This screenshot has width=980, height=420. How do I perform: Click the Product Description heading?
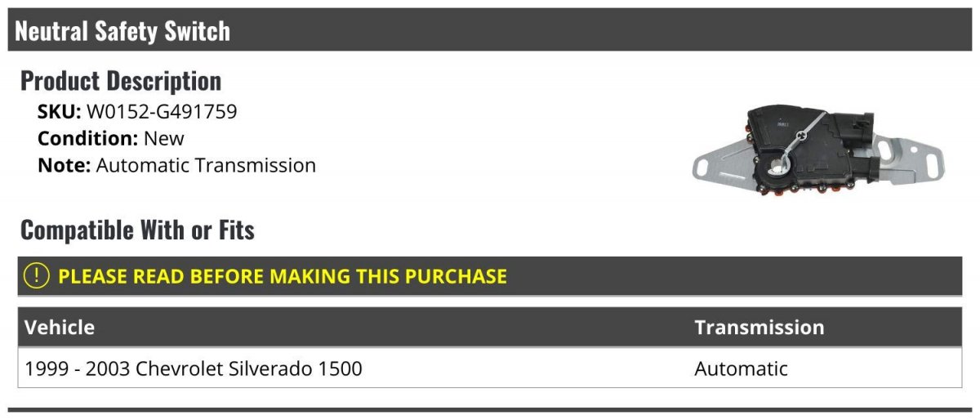[121, 81]
